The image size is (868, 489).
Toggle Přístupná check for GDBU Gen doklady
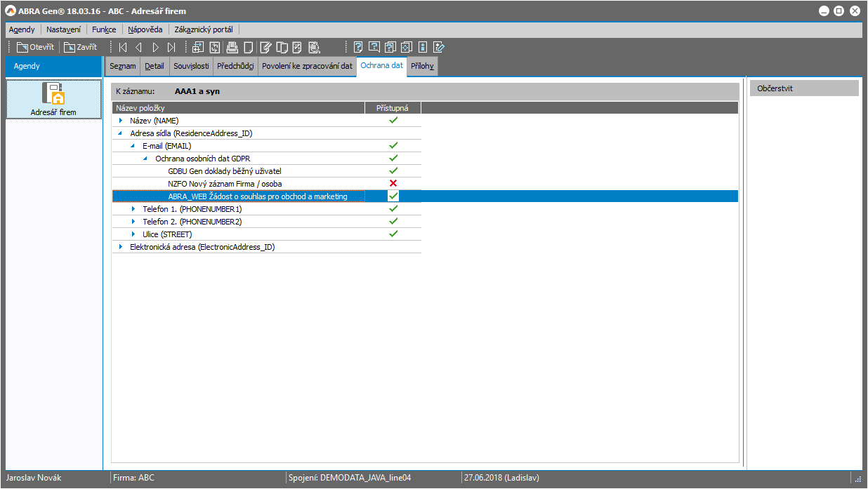coord(393,170)
